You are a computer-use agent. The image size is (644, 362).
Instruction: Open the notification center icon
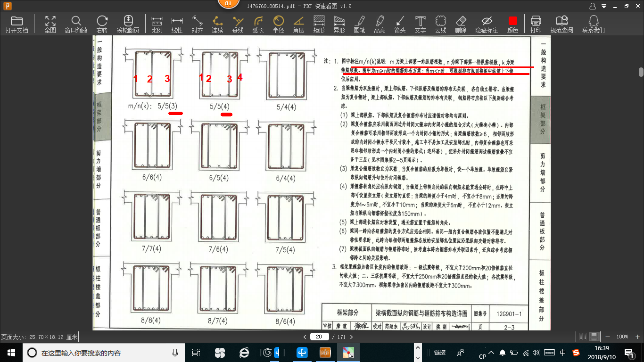[629, 352]
